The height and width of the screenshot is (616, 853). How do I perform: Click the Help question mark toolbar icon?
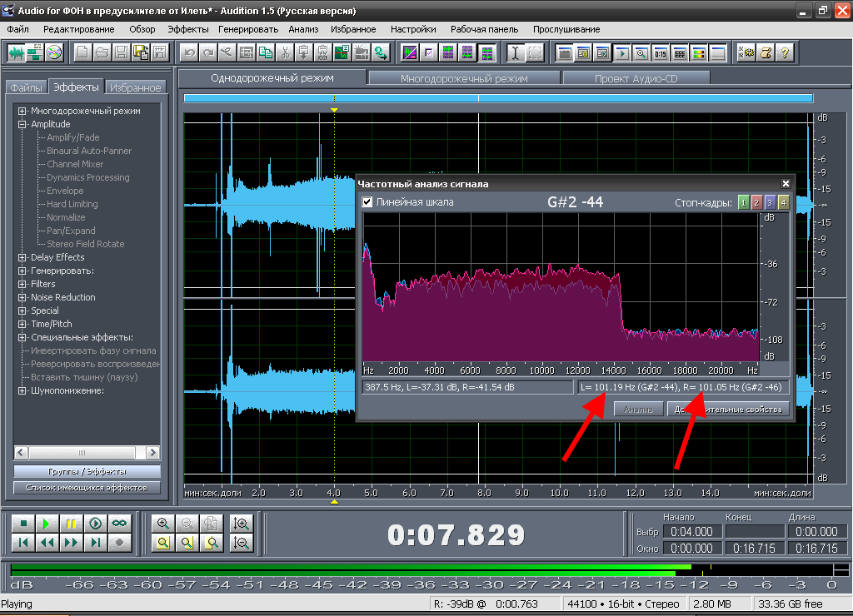click(x=784, y=53)
